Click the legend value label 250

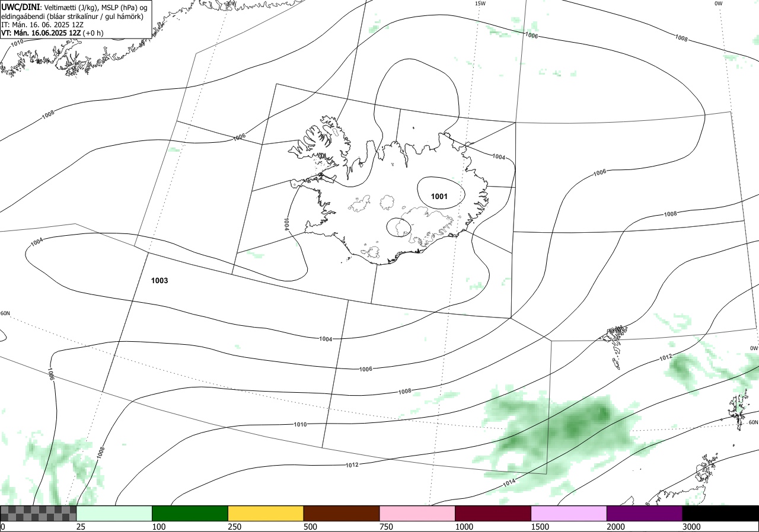click(x=235, y=527)
